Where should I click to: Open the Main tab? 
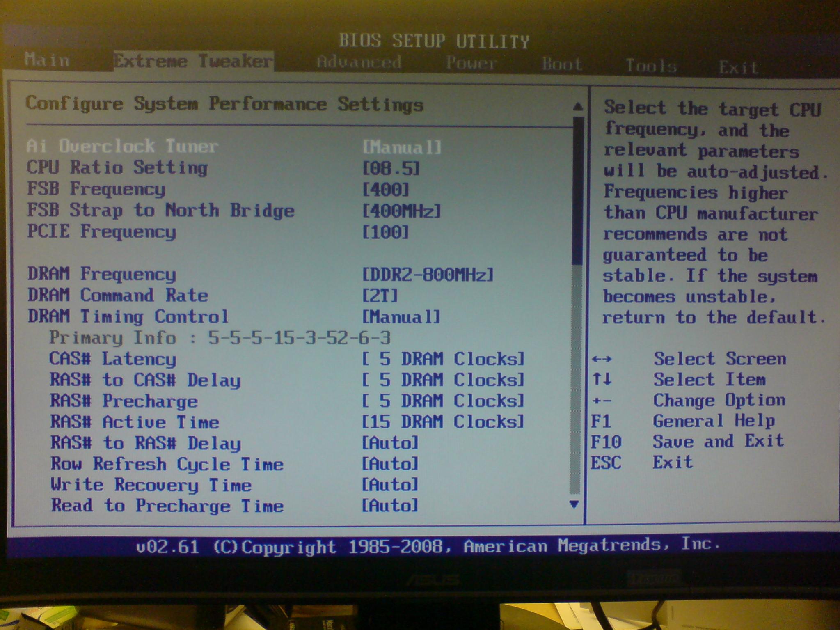click(x=47, y=60)
